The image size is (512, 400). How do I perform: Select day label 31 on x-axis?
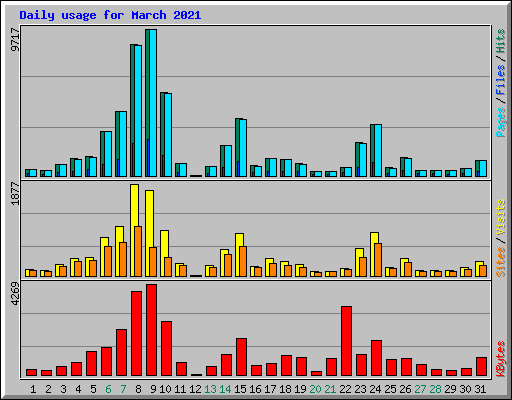pos(480,389)
